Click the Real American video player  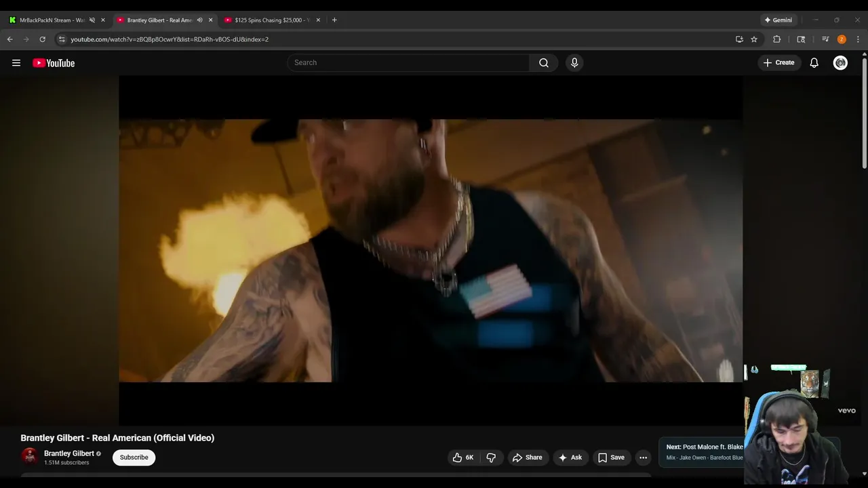[x=431, y=251]
